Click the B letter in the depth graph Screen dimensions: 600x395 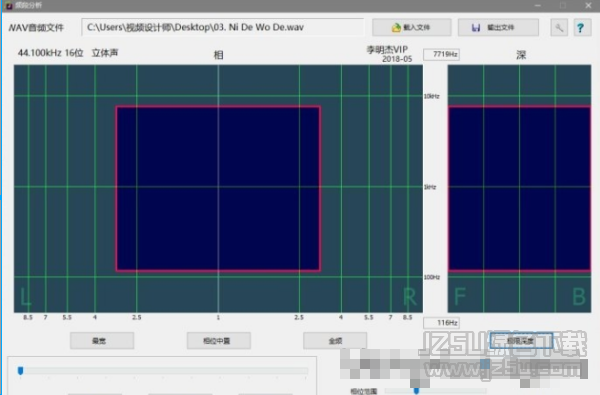579,297
